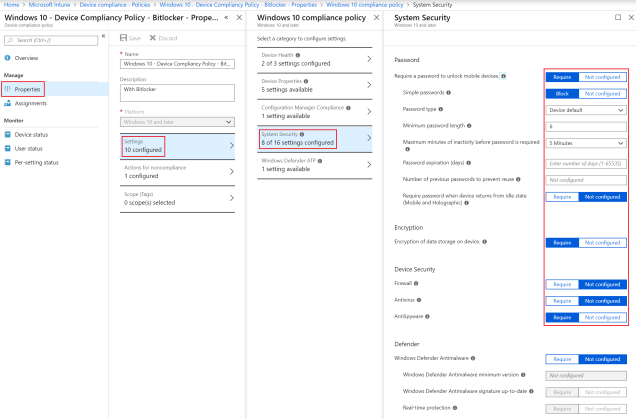
Task: Set Encryption of data storage to Not configured
Action: coord(602,242)
